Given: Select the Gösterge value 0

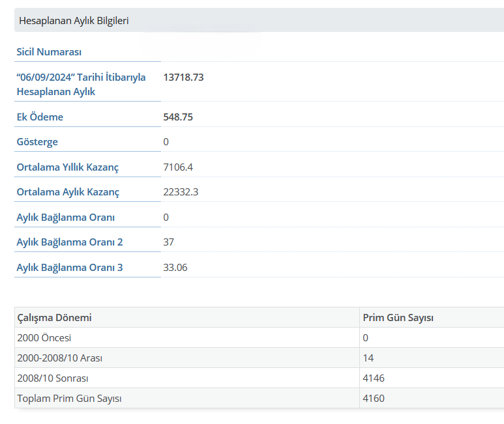Looking at the screenshot, I should (166, 141).
